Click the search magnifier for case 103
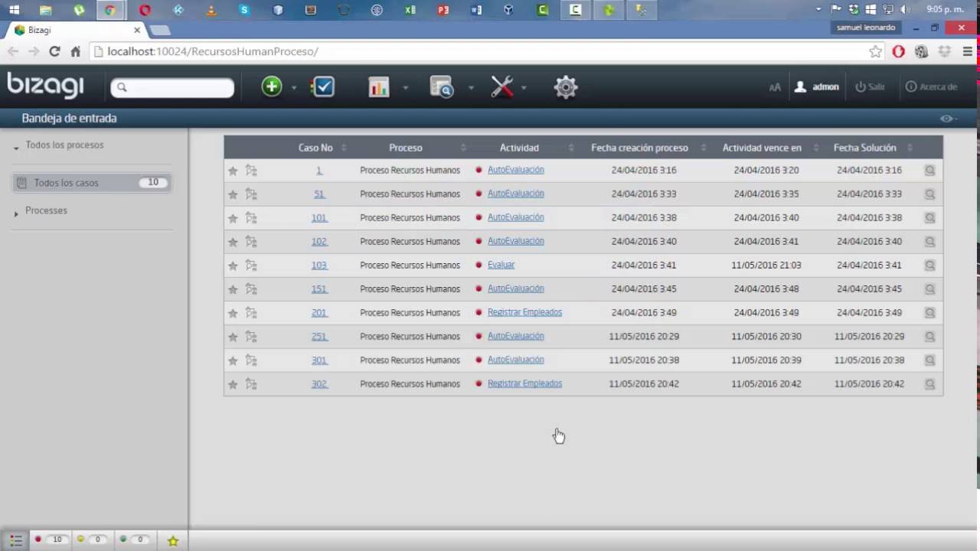The image size is (980, 551). 929,266
